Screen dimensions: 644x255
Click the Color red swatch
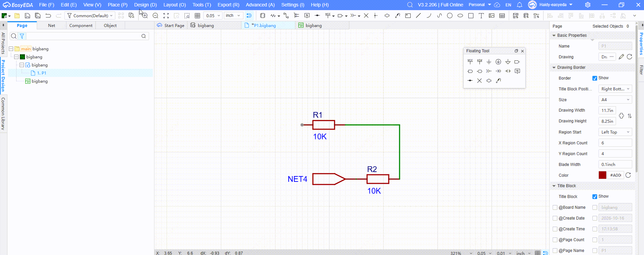[603, 175]
